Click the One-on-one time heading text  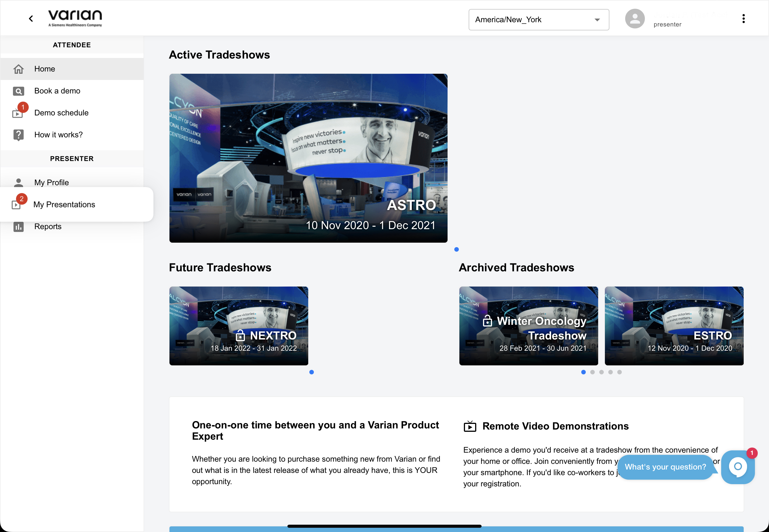[315, 430]
